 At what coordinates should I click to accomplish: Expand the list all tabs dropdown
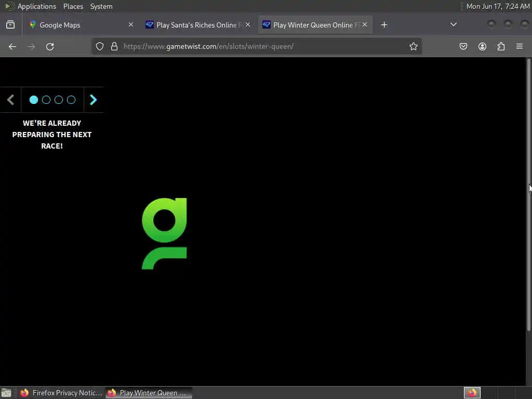pyautogui.click(x=453, y=24)
